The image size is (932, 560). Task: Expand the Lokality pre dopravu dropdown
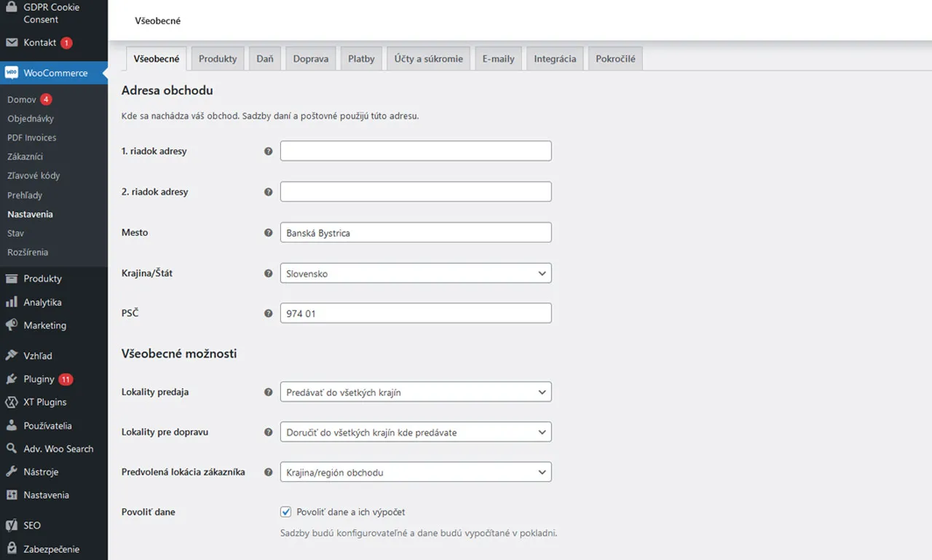416,432
